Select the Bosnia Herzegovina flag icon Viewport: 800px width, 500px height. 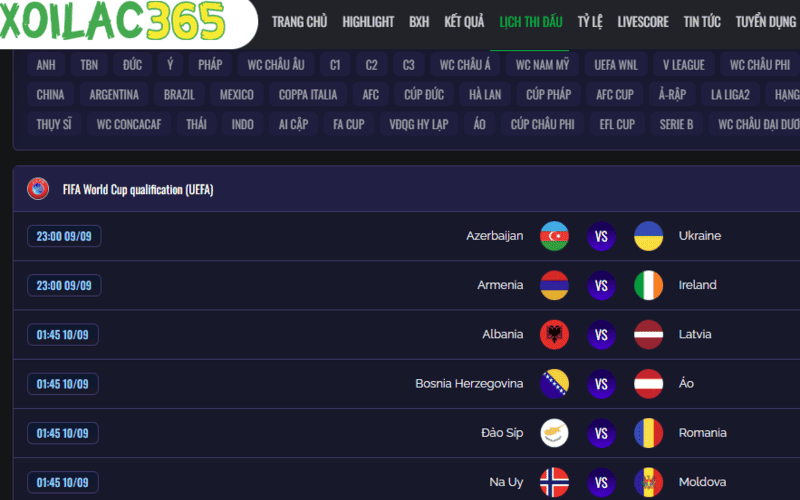pyautogui.click(x=554, y=384)
